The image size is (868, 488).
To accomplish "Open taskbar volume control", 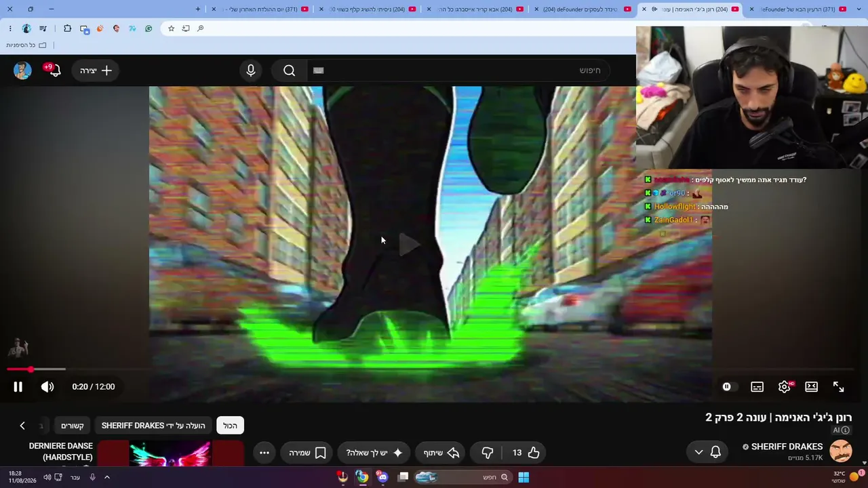I will (47, 477).
